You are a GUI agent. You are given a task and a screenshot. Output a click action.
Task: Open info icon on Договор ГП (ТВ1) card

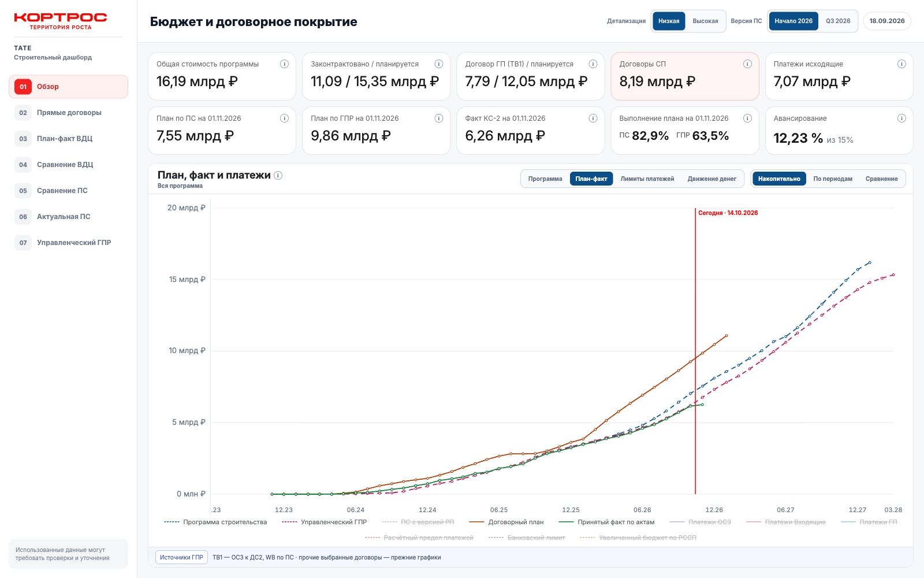tap(593, 64)
